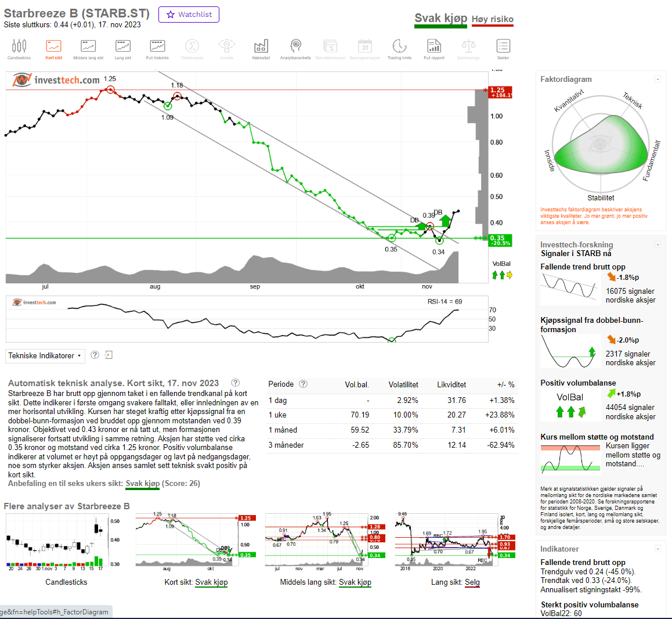Click the red 1.25 resistance price label
672x619 pixels.
point(500,92)
